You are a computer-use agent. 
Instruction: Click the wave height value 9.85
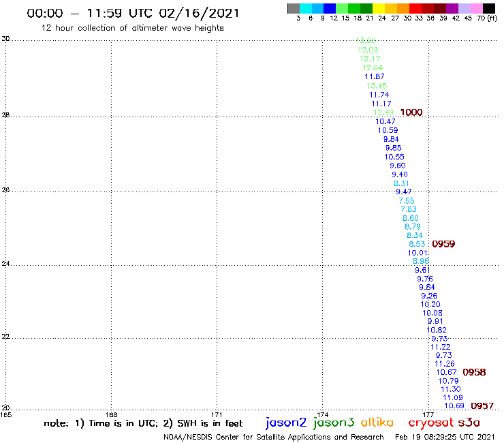tap(394, 148)
